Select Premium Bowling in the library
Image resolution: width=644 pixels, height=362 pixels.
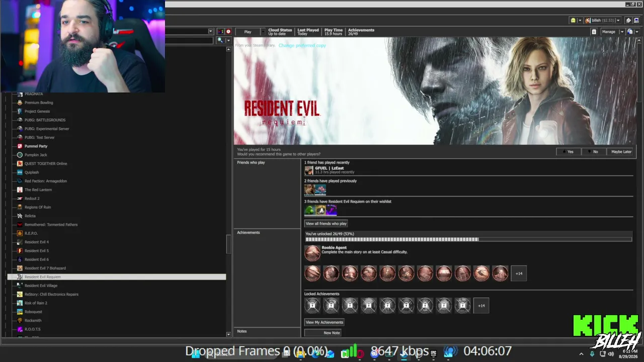(39, 103)
